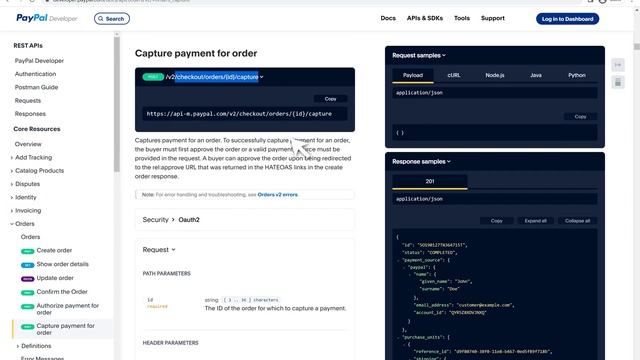Select Show order details in the sidebar

point(62,264)
